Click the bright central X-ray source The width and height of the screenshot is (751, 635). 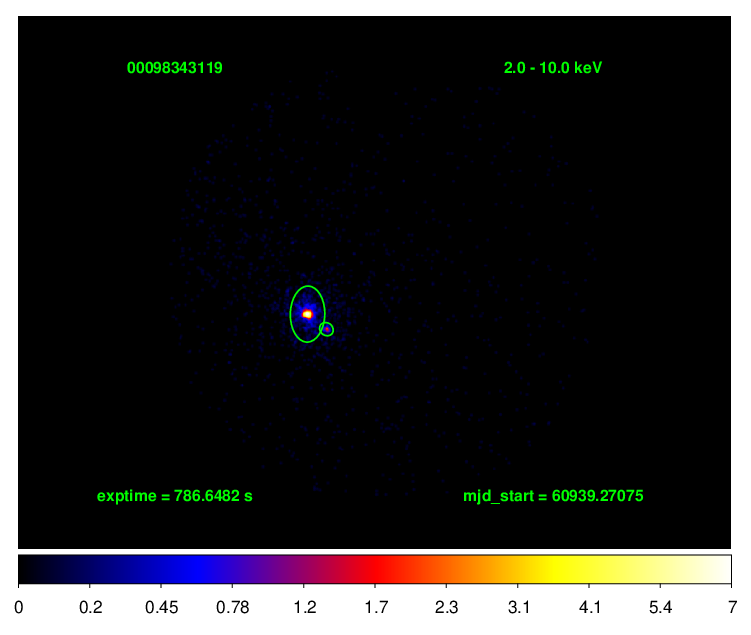coord(308,314)
